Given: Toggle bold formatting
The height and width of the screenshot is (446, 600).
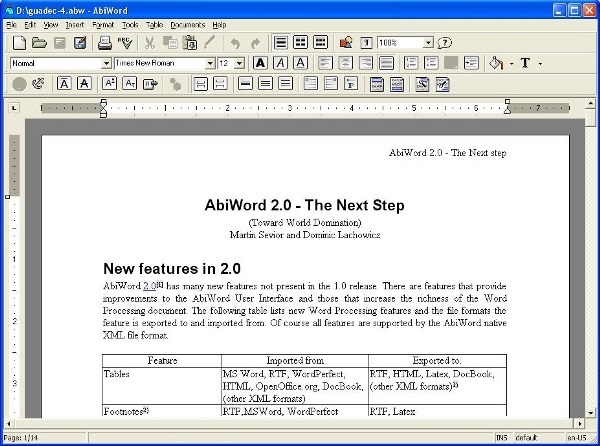Looking at the screenshot, I should pos(260,63).
